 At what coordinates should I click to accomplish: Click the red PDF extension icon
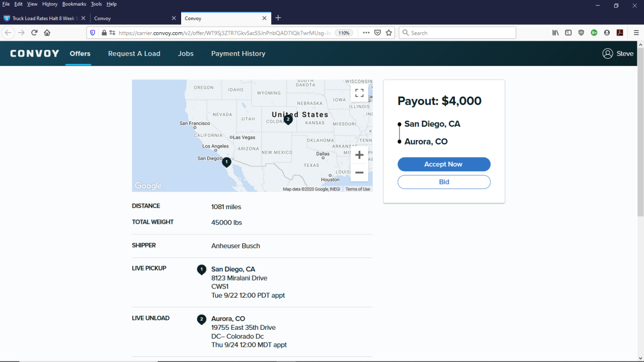click(x=620, y=33)
